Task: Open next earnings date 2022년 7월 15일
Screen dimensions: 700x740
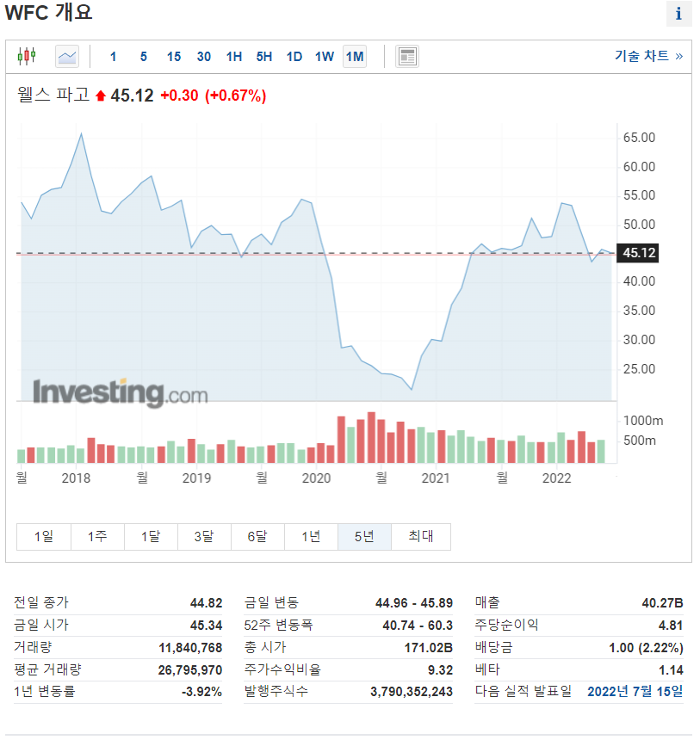Action: tap(635, 692)
